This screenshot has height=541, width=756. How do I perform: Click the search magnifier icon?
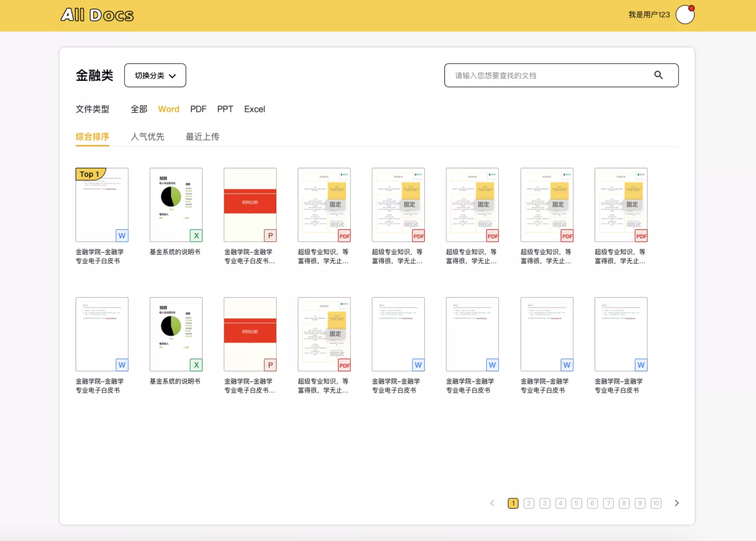pyautogui.click(x=658, y=75)
